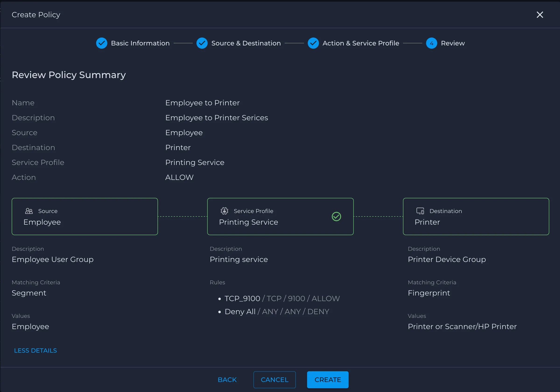Select the Source Employee card

pos(85,216)
